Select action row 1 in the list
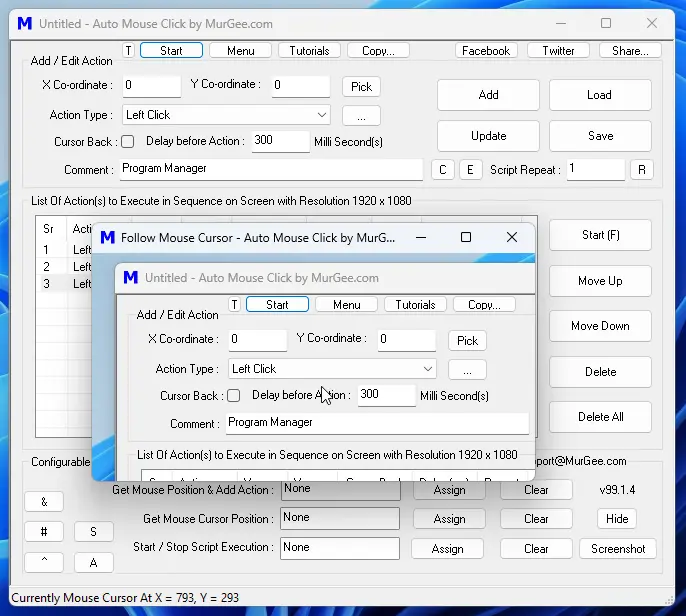 click(x=65, y=250)
